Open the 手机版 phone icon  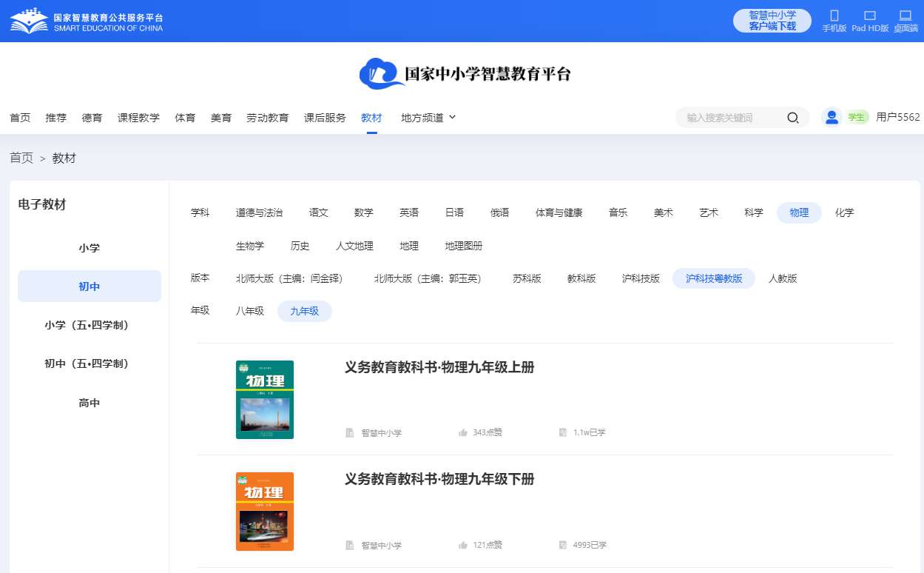click(x=834, y=16)
